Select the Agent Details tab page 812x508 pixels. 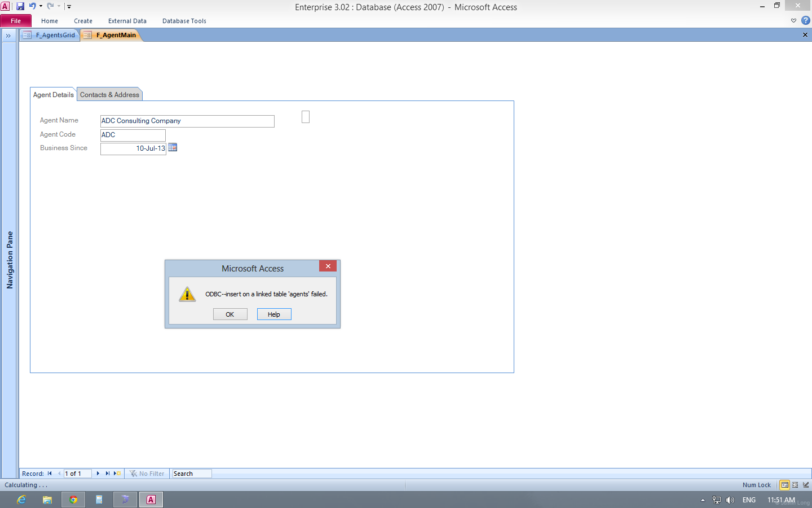tap(54, 95)
